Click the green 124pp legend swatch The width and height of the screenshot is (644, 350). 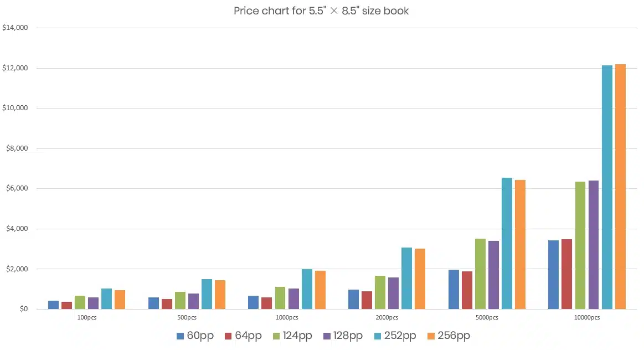point(276,336)
